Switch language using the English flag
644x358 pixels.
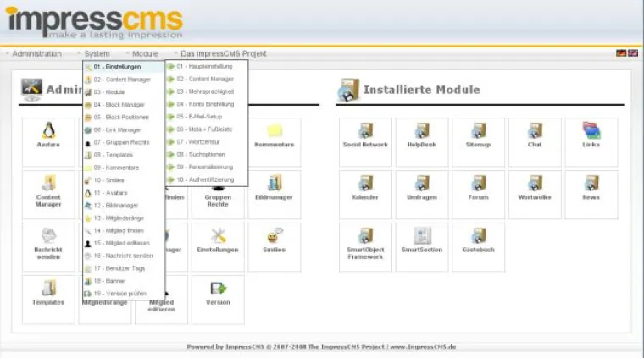click(x=633, y=53)
